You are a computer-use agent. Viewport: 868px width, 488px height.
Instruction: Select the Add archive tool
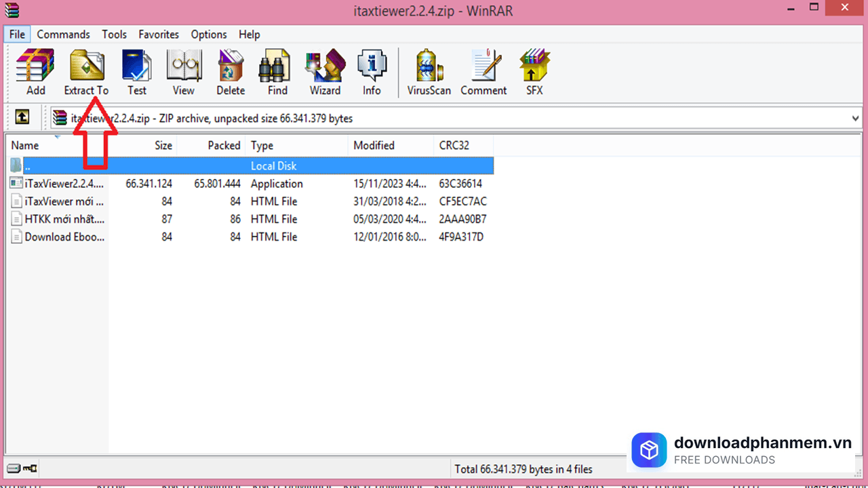35,68
